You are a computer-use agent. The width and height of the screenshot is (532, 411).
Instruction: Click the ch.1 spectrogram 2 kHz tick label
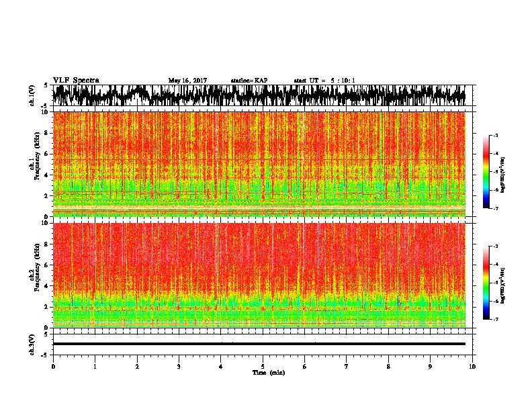click(47, 195)
